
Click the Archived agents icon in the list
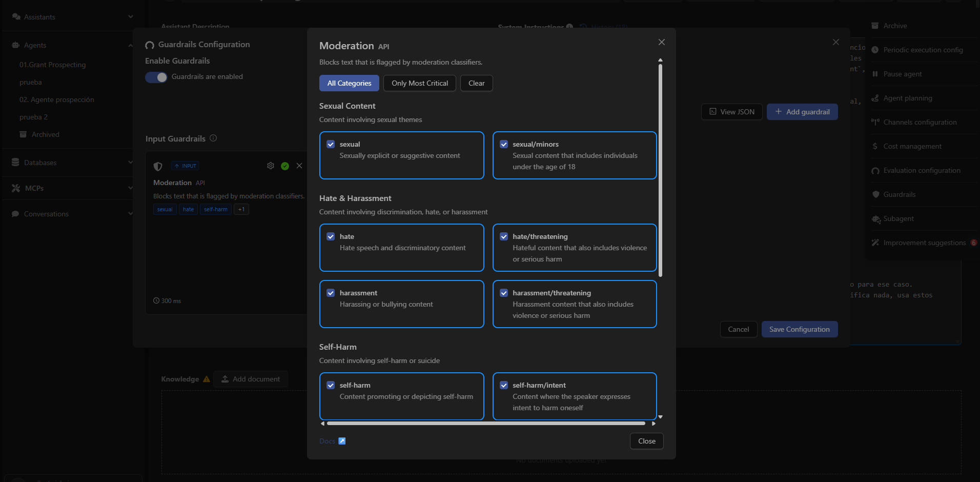[x=23, y=134]
